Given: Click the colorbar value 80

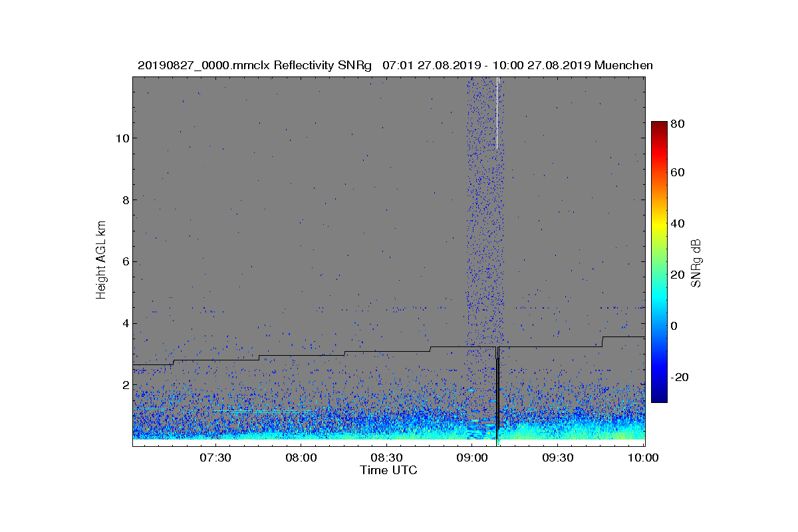Looking at the screenshot, I should (x=678, y=123).
